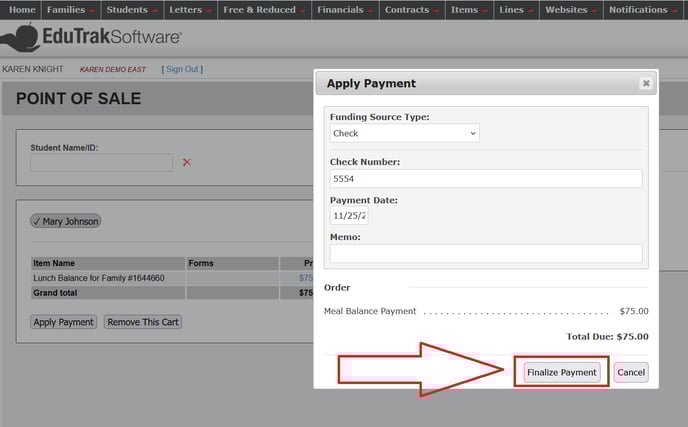The height and width of the screenshot is (427, 688).
Task: Click the Memo text field
Action: pyautogui.click(x=486, y=254)
